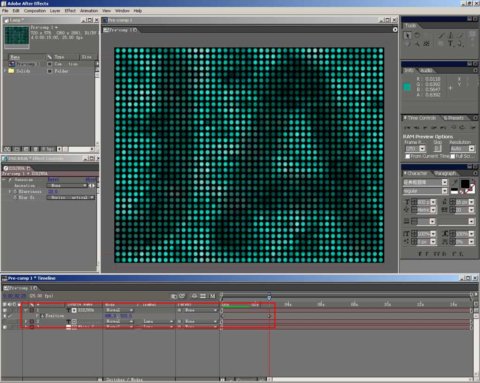Open layer 2 Luma track matte dropdown
Screen dimensions: 480x383
click(158, 321)
